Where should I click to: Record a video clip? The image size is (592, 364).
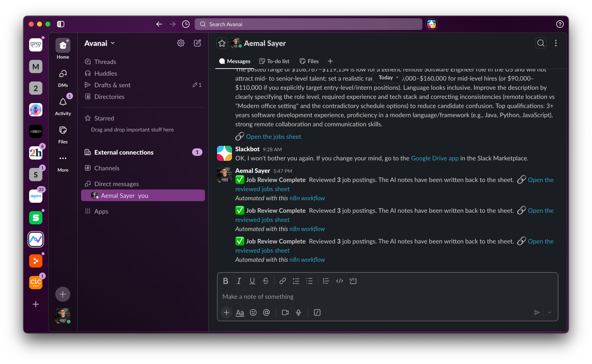click(x=285, y=312)
